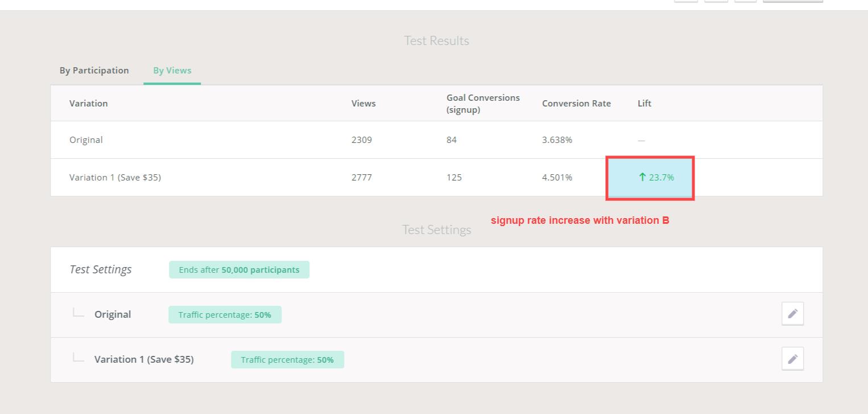Select Original in the Test Settings list
The height and width of the screenshot is (414, 868).
coord(113,314)
